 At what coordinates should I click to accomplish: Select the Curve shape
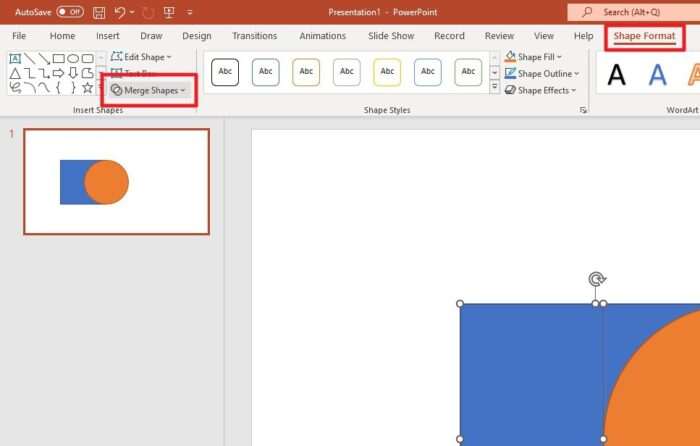click(44, 88)
